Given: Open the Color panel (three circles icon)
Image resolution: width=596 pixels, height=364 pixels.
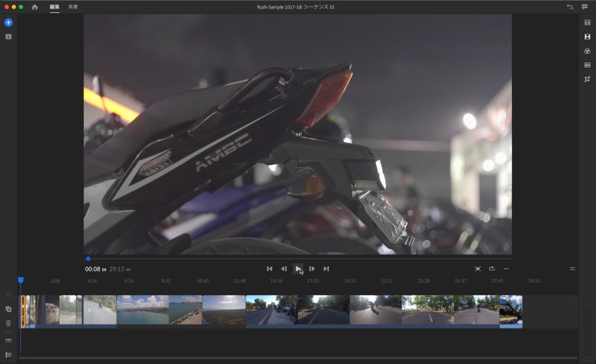Looking at the screenshot, I should point(587,51).
